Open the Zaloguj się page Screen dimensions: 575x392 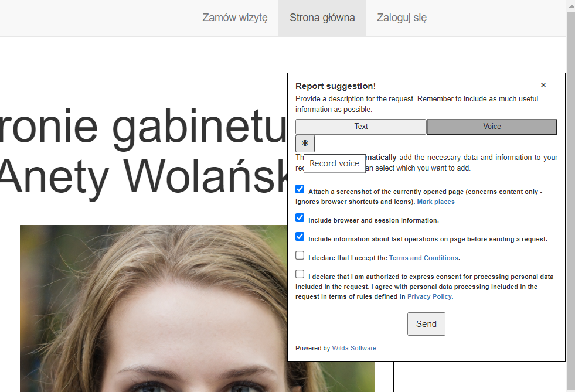coord(401,18)
